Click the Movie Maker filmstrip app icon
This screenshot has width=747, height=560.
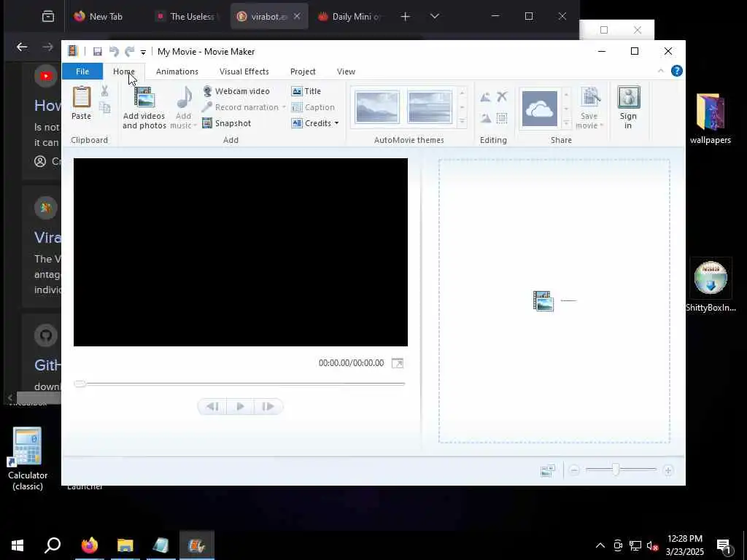tap(72, 51)
